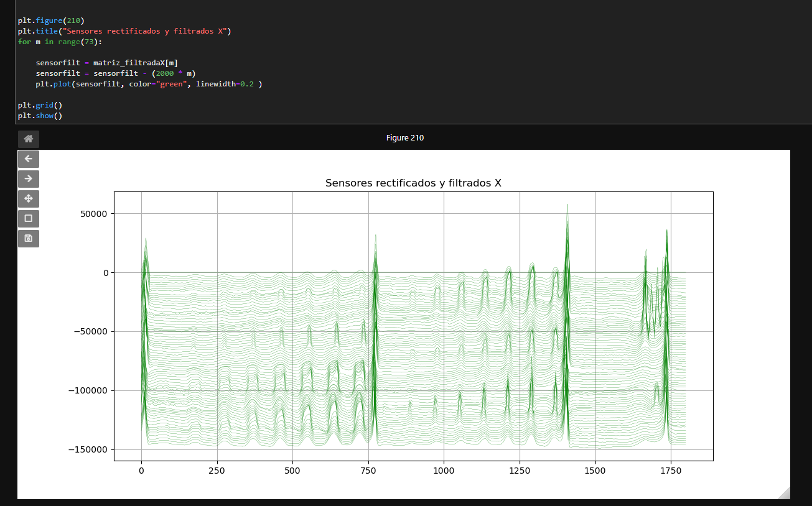
Task: Reset the plot view with Home icon
Action: (28, 139)
